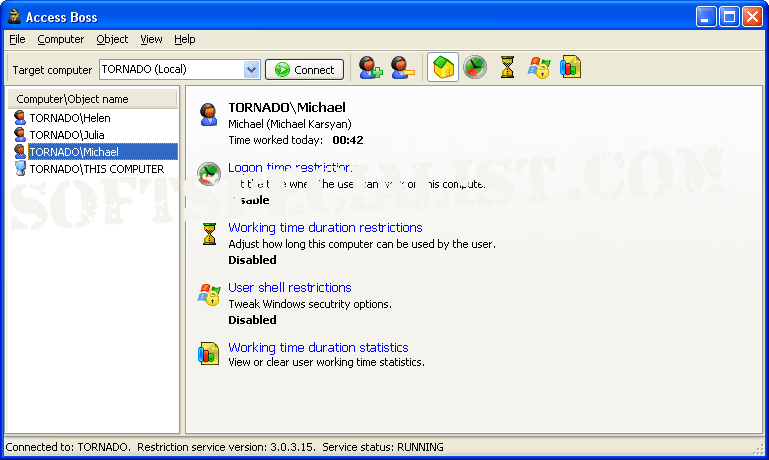Click 'Tweak Windows secutrity options.' description
769x460 pixels.
[x=310, y=304]
